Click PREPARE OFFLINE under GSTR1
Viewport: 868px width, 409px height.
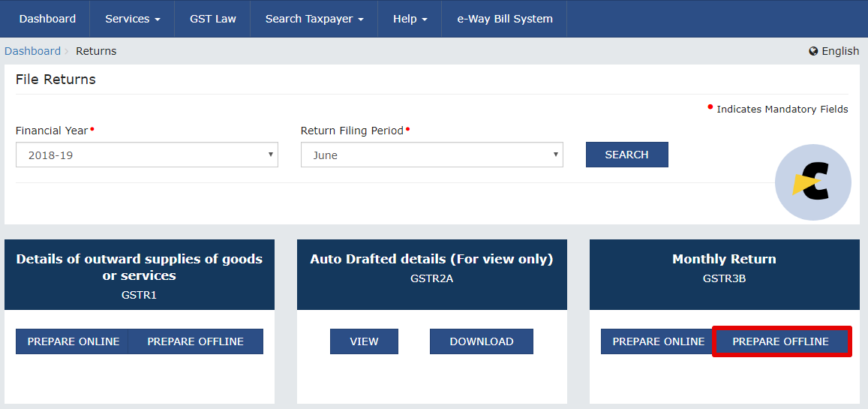point(195,341)
